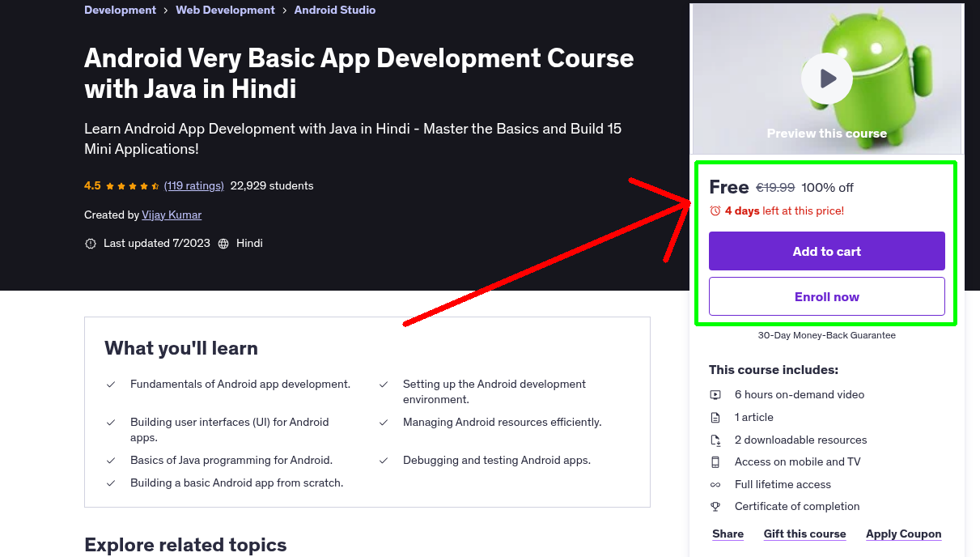
Task: Click the article document icon
Action: tap(715, 418)
